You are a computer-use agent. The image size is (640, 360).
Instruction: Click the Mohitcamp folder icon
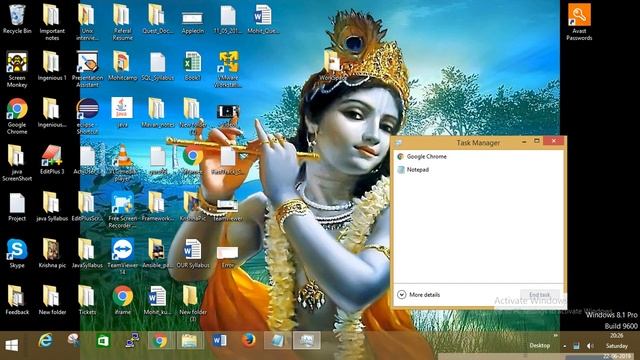click(122, 66)
